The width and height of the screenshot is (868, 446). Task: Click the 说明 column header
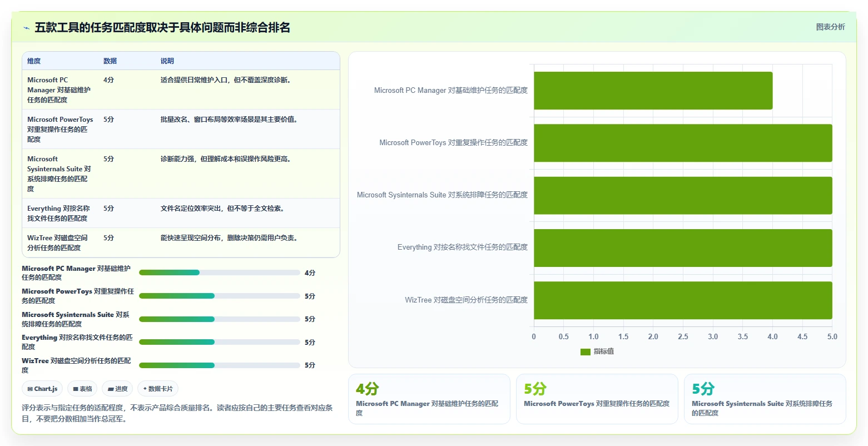[x=167, y=61]
